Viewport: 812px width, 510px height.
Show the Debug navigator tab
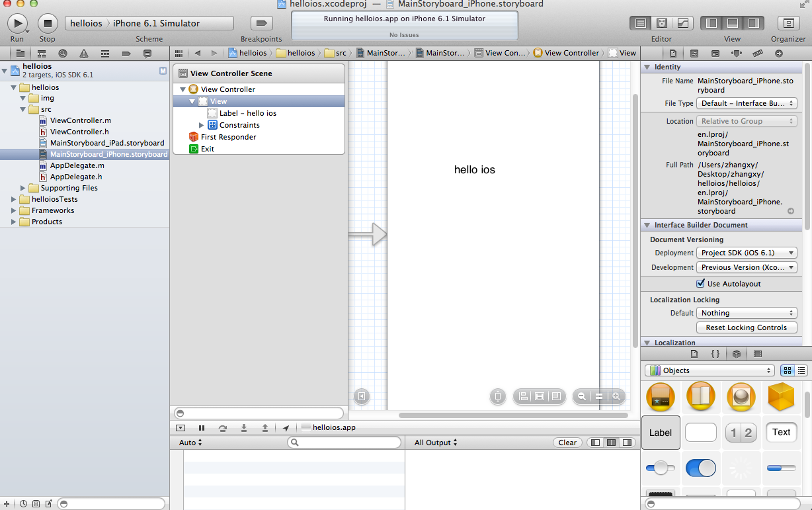point(105,53)
